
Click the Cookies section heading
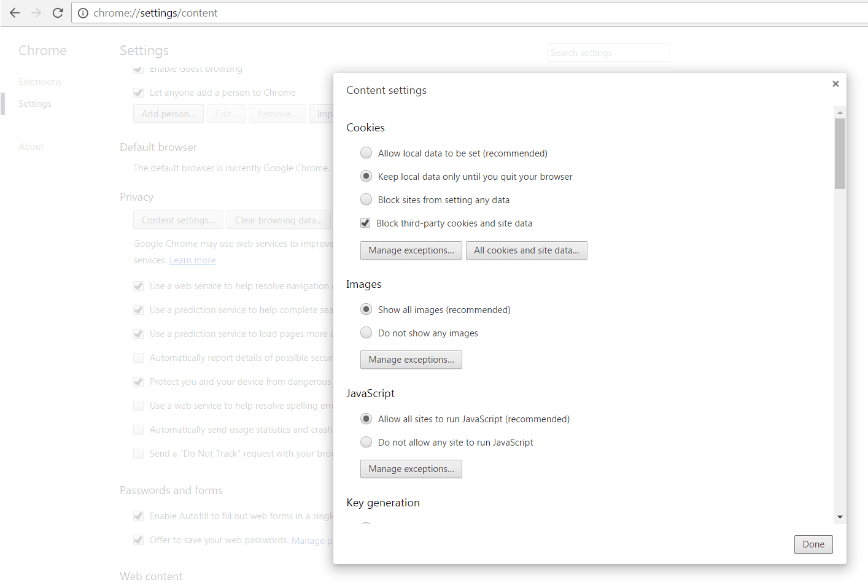click(x=365, y=128)
